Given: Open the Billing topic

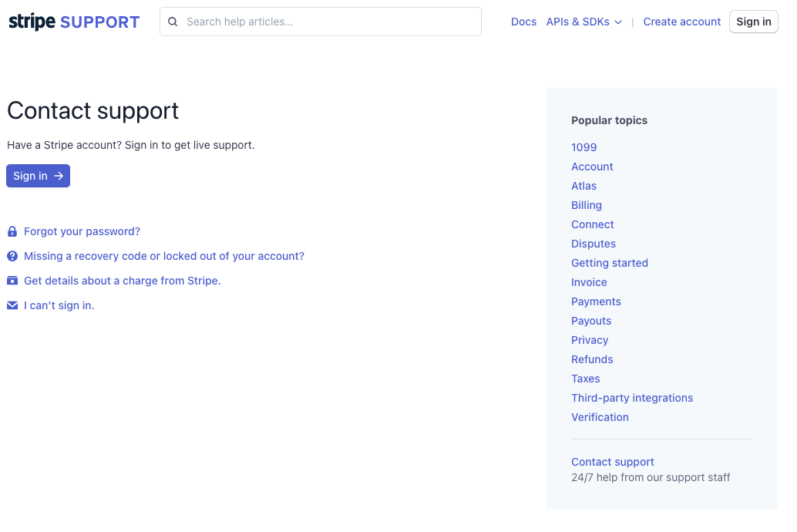Looking at the screenshot, I should (x=587, y=206).
